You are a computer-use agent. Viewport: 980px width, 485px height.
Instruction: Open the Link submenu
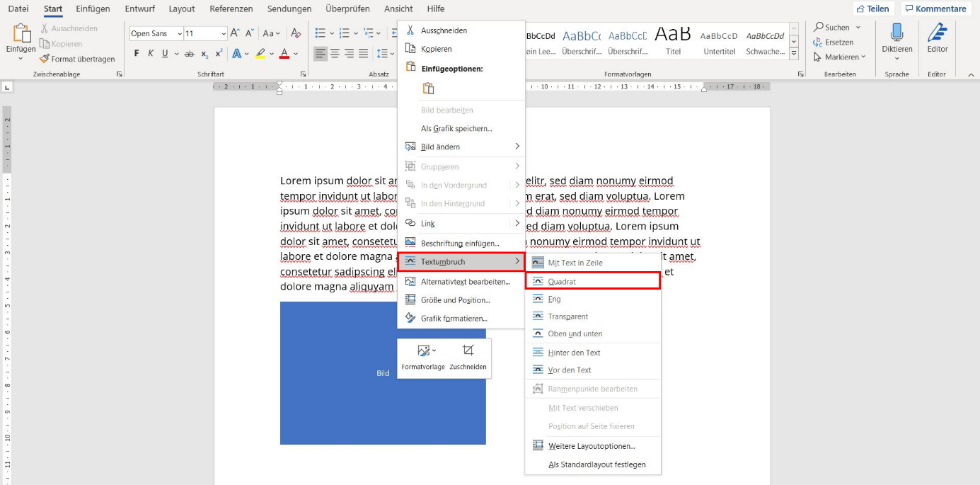click(461, 223)
